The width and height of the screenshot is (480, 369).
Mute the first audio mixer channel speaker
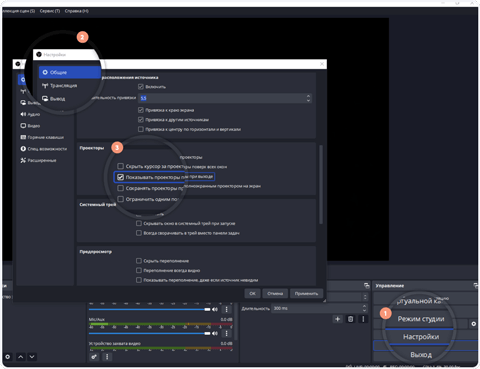click(x=215, y=309)
